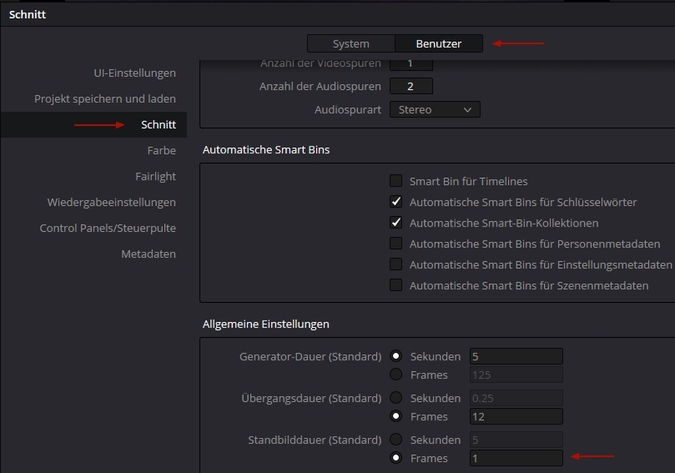The width and height of the screenshot is (675, 473).
Task: Select Fairlight in the sidebar
Action: 155,176
